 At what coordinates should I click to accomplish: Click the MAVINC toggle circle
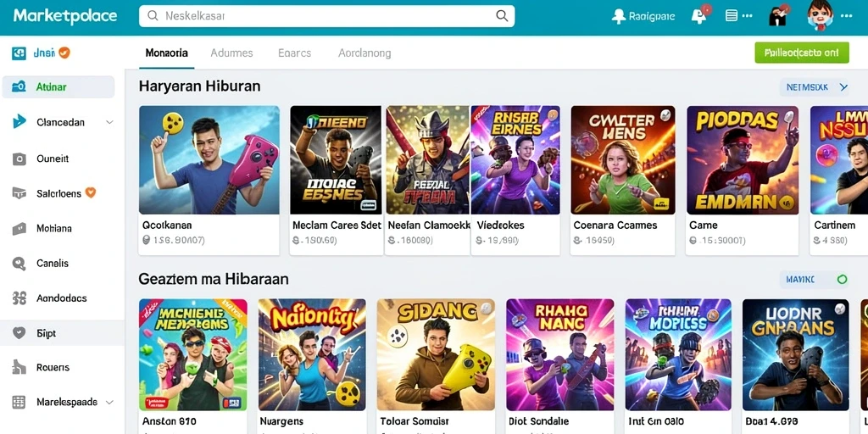click(x=842, y=280)
